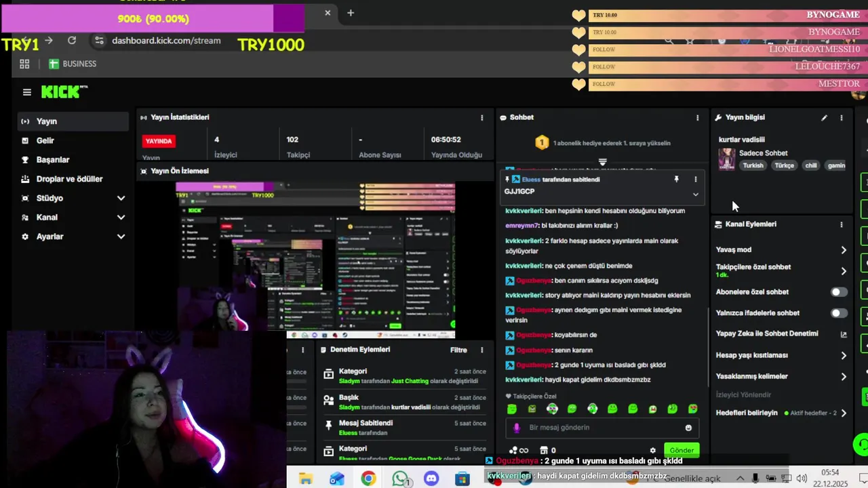Image resolution: width=868 pixels, height=488 pixels.
Task: Open the chat store icon showing 0
Action: tap(548, 450)
